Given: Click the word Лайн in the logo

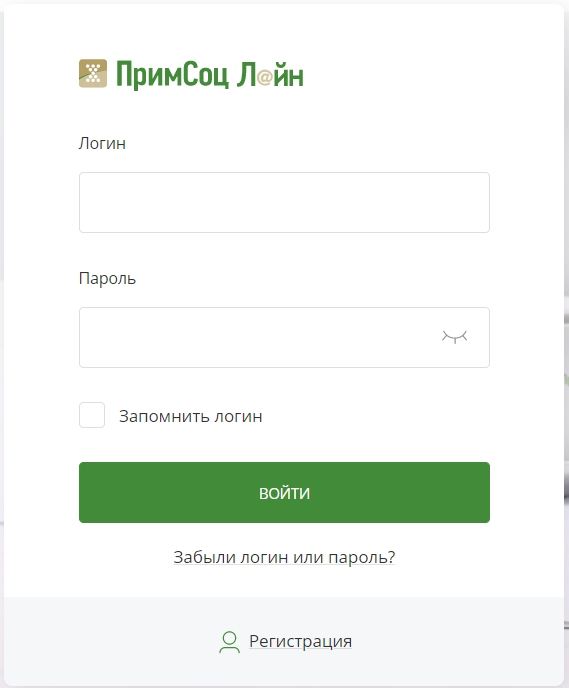Looking at the screenshot, I should [x=270, y=75].
